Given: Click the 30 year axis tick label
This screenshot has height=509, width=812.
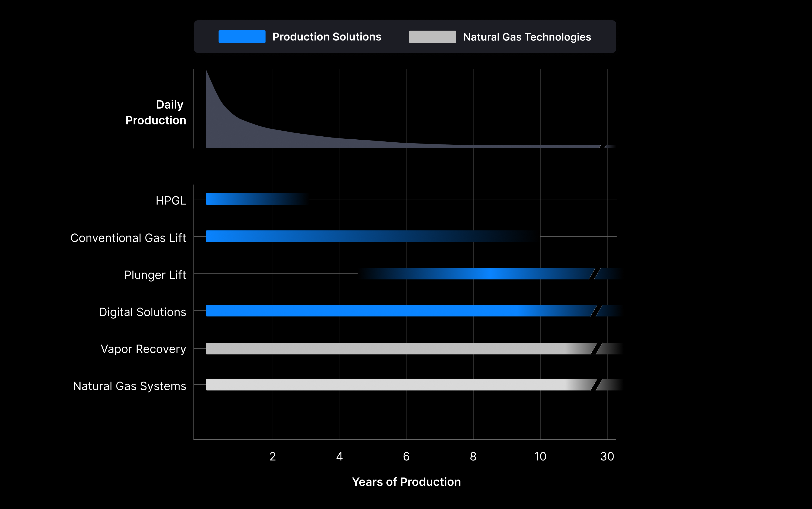Looking at the screenshot, I should pyautogui.click(x=607, y=457).
